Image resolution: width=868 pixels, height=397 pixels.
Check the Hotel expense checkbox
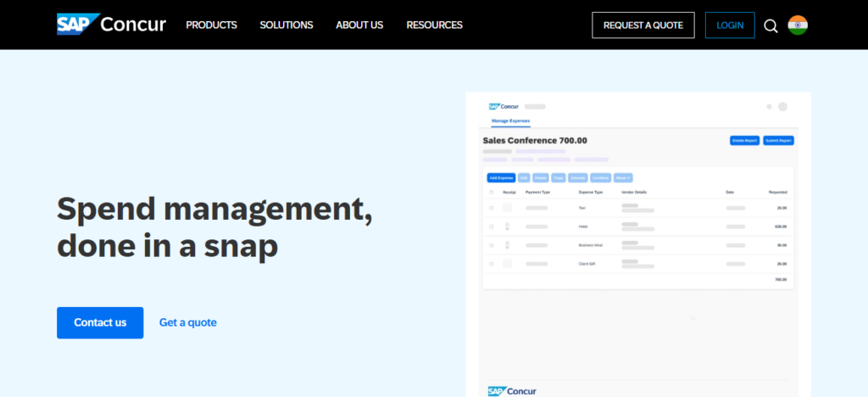pyautogui.click(x=491, y=226)
